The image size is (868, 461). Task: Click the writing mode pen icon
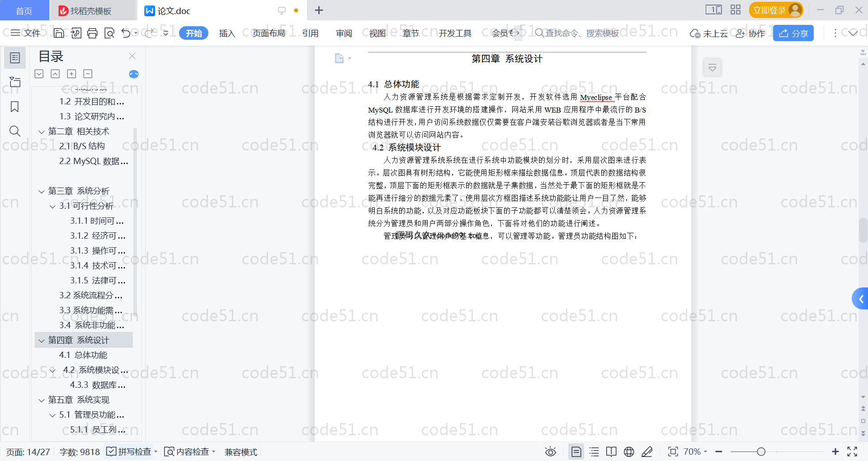click(647, 452)
